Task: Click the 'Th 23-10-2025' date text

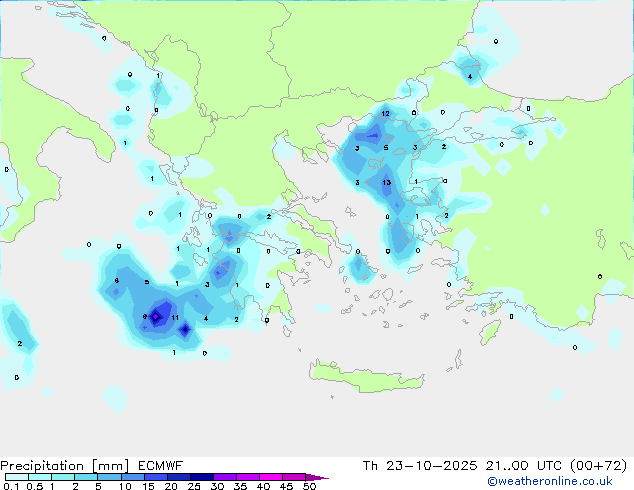Action: point(420,466)
